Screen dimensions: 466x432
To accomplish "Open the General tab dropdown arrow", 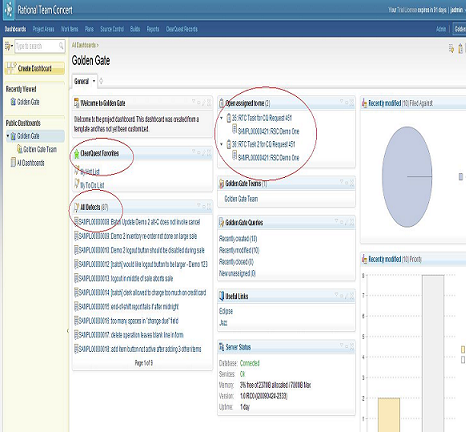I will pyautogui.click(x=94, y=81).
